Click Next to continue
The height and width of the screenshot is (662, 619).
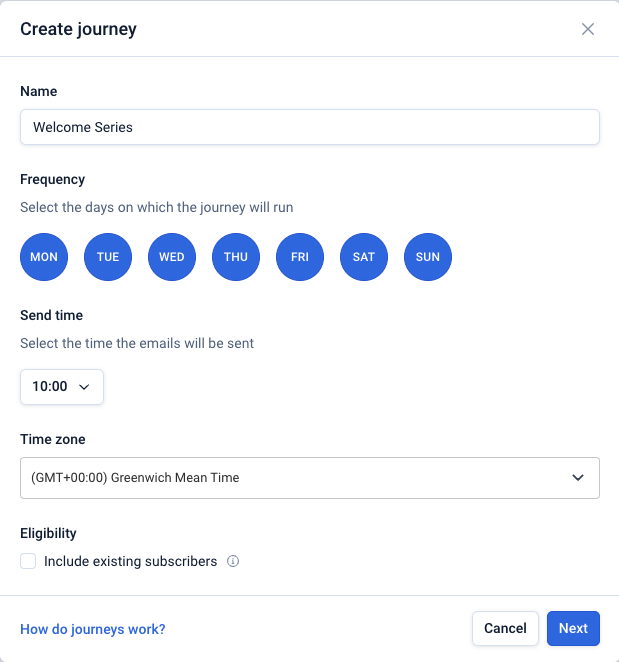[573, 628]
